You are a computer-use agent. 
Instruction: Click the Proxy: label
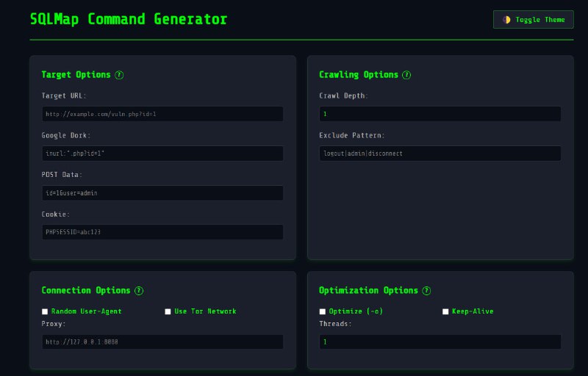(x=54, y=324)
